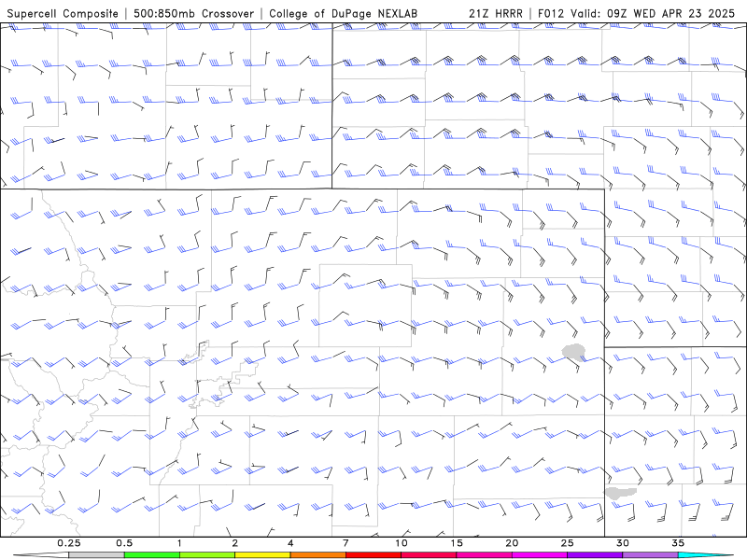Click the magenta segment between 20 and 25

coord(540,555)
